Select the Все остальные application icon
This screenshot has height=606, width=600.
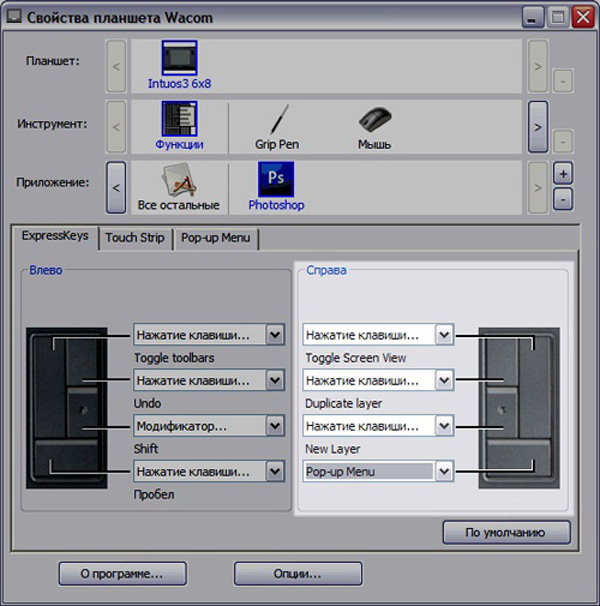(177, 181)
